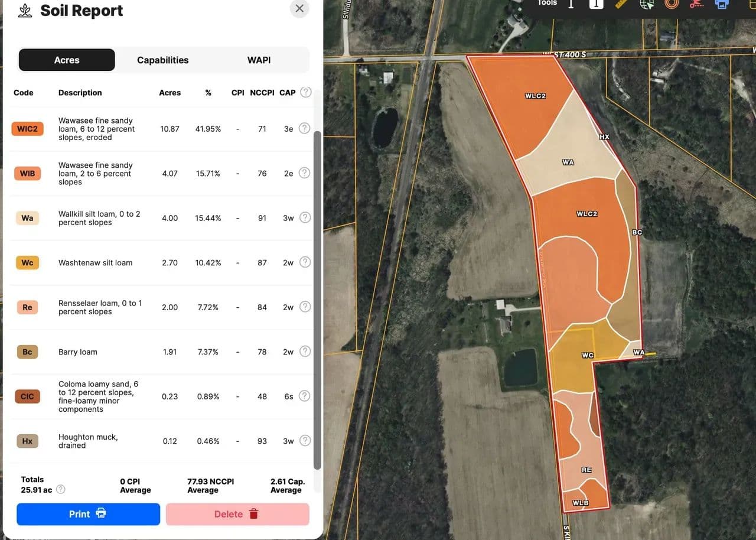Image resolution: width=756 pixels, height=540 pixels.
Task: Switch to the Capabilities tab
Action: point(162,60)
